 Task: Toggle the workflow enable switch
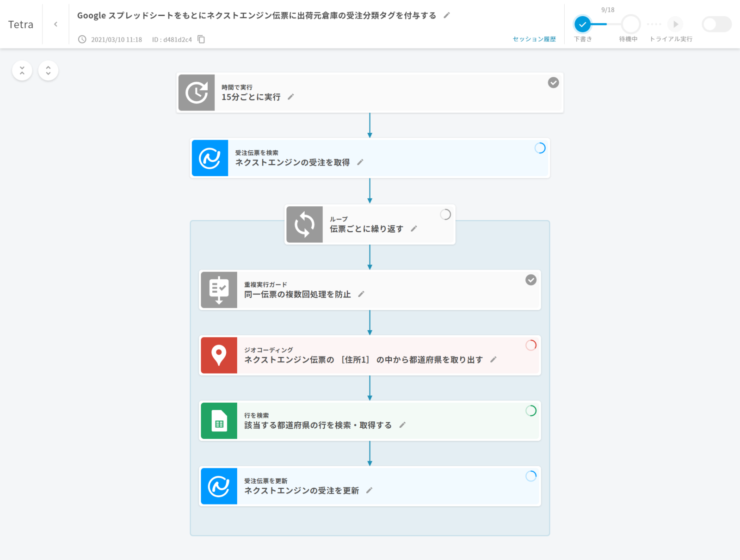(716, 24)
